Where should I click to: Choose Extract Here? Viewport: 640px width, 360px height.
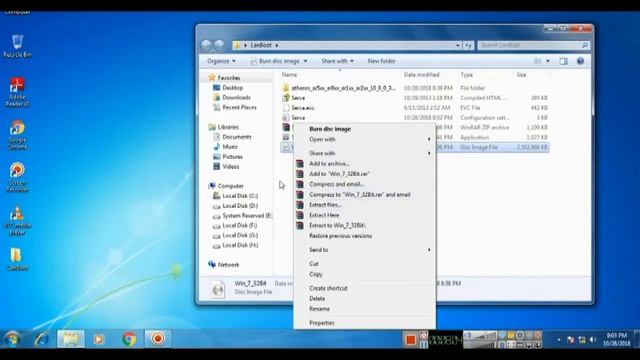coord(364,215)
